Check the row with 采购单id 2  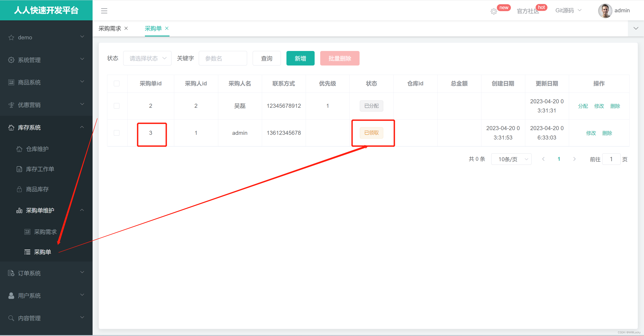coord(117,106)
